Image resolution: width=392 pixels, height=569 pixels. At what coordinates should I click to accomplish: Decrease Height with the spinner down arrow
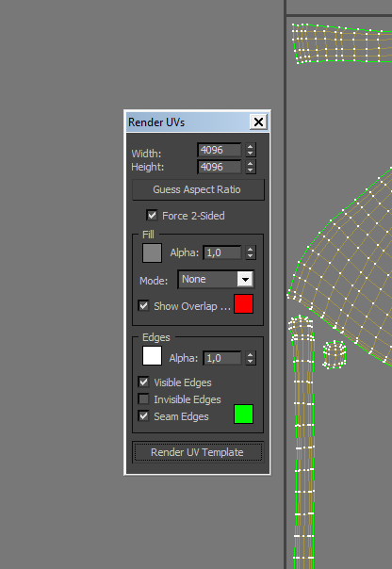point(251,171)
